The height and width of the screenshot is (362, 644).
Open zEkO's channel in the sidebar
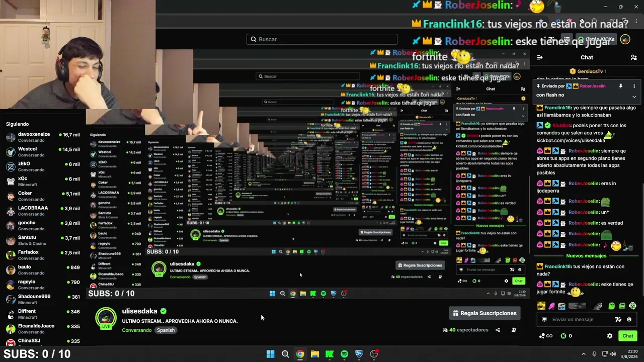click(x=43, y=166)
